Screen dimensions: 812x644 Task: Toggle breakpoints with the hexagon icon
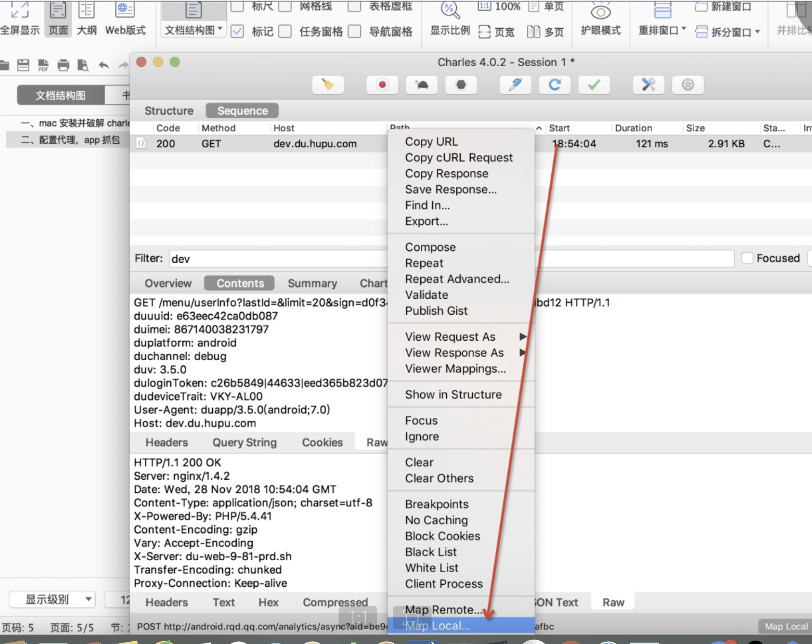click(x=461, y=84)
